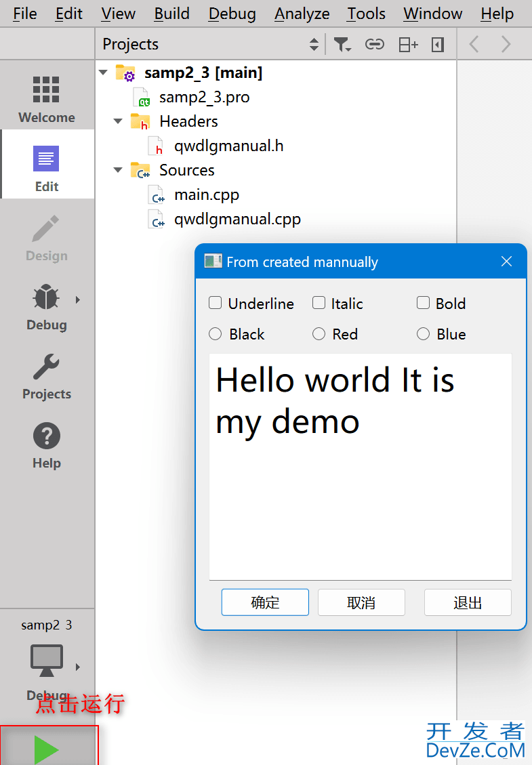Select qwdlgmanual.cpp in project tree
The image size is (532, 765).
click(237, 219)
